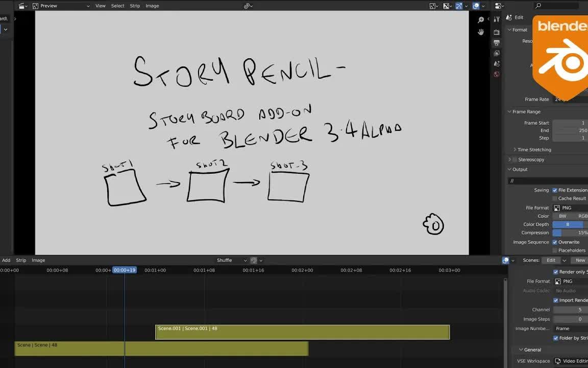The height and width of the screenshot is (368, 588).
Task: Disable the Overwrite checkbox under Image Sequence
Action: tap(555, 242)
